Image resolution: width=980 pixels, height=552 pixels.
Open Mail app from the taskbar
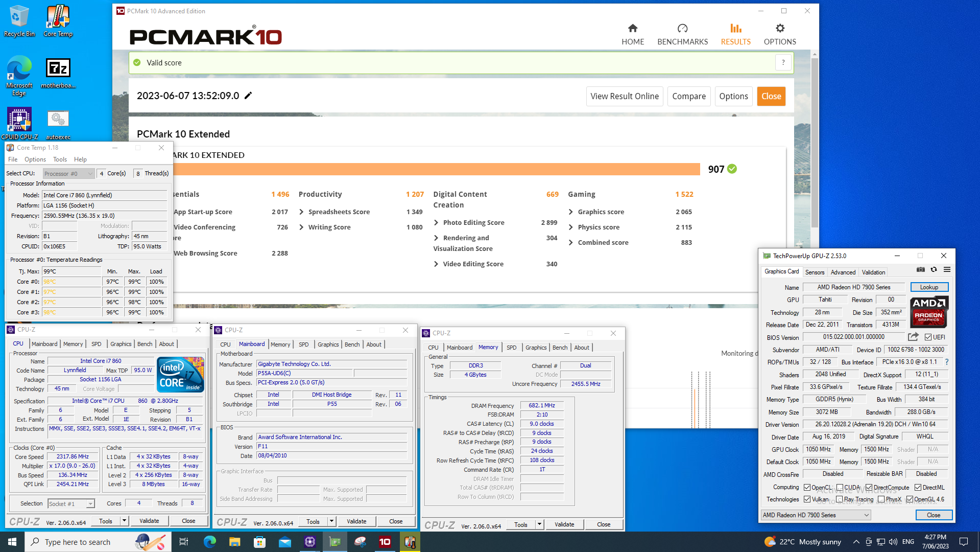284,542
